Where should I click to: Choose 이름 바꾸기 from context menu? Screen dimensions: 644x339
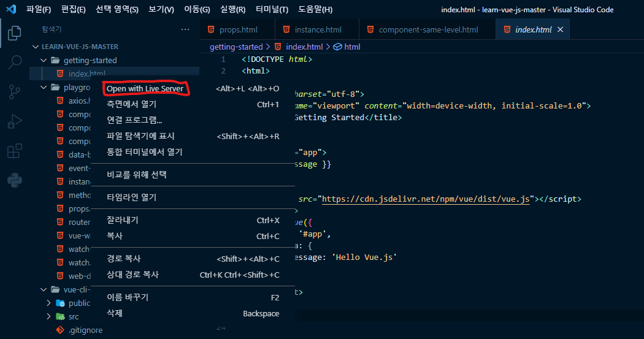[x=193, y=297]
